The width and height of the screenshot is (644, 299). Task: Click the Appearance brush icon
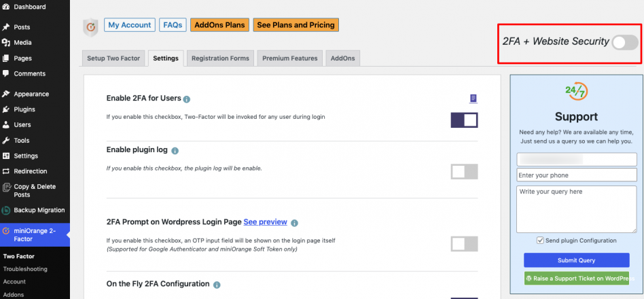coord(5,94)
